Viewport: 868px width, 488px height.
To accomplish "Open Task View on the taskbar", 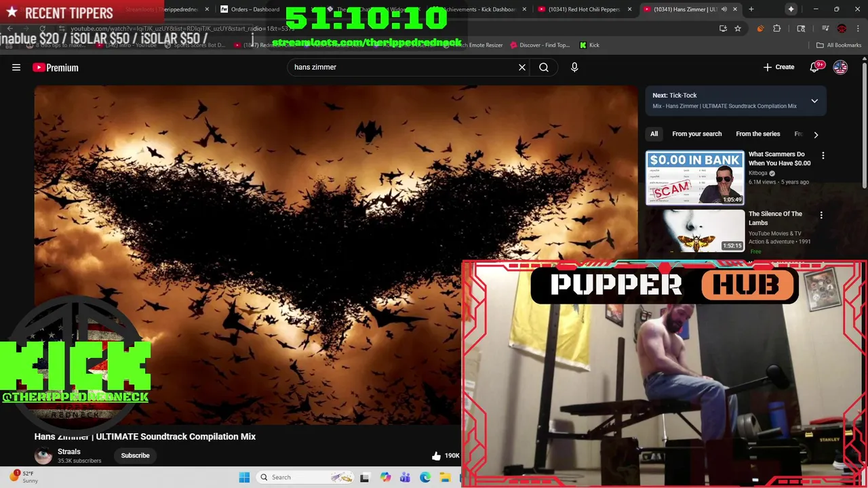I will coord(364,477).
